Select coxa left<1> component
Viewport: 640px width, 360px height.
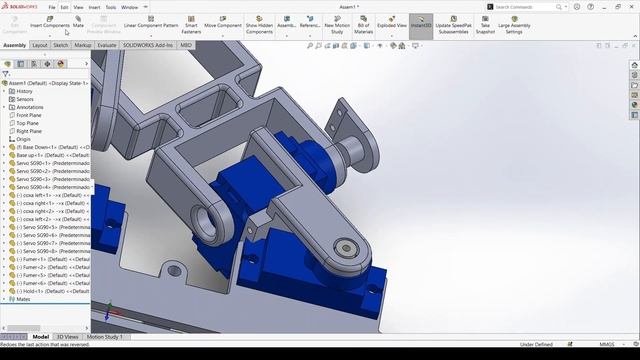(x=52, y=196)
